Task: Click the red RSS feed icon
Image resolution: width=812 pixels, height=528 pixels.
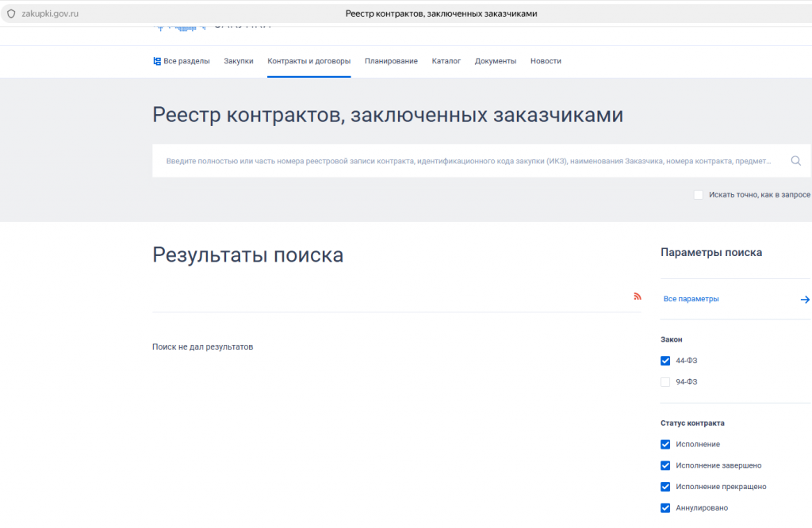Action: 637,297
